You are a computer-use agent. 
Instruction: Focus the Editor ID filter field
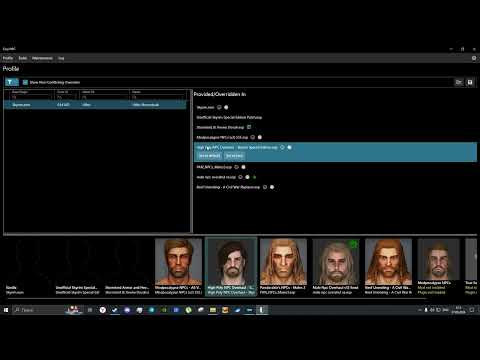(105, 97)
